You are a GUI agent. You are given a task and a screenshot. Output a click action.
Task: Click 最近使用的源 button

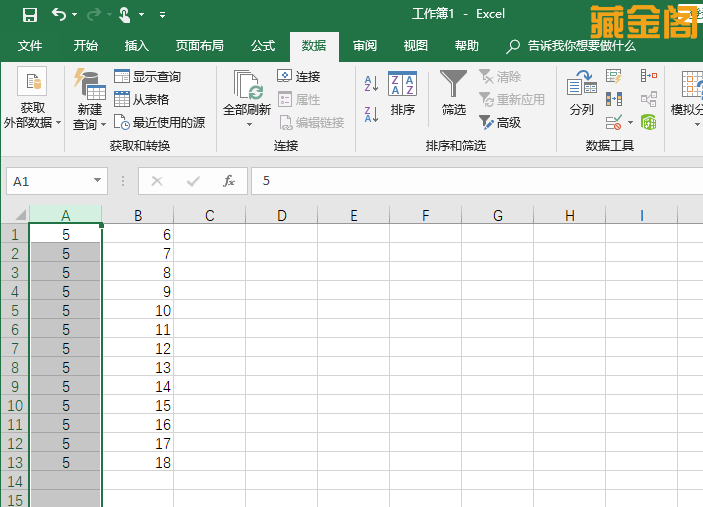coord(160,122)
